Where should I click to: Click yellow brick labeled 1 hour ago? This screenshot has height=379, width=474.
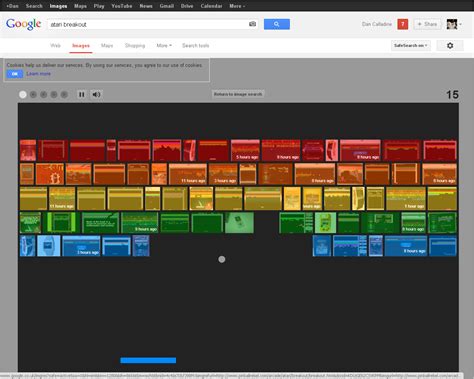406,198
